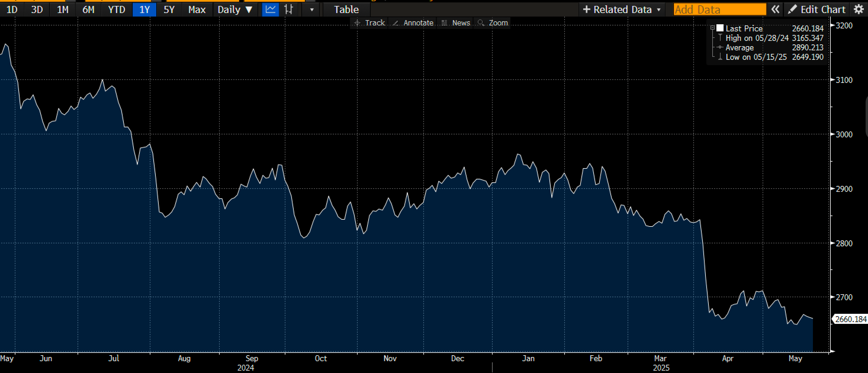Viewport: 868px width, 373px height.
Task: Select the 5Y time range
Action: coord(169,9)
